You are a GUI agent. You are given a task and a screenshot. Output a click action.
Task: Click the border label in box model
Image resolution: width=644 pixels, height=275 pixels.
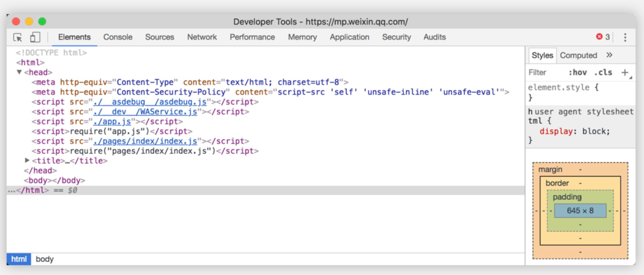[557, 183]
